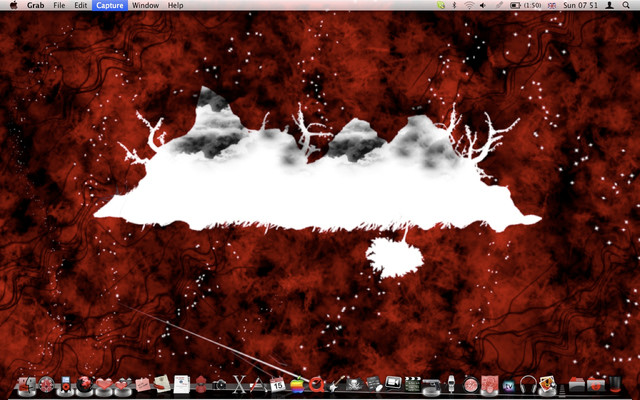Open the plain red folder stack in Dock

click(x=577, y=384)
